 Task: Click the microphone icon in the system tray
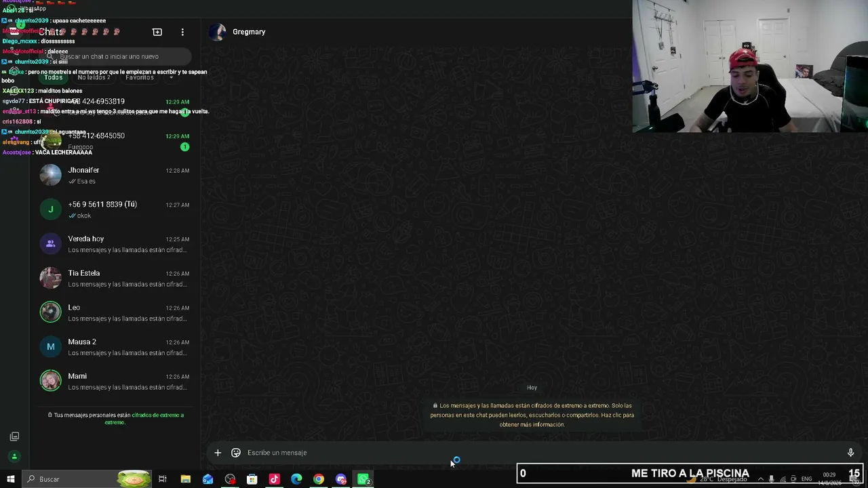tap(771, 479)
